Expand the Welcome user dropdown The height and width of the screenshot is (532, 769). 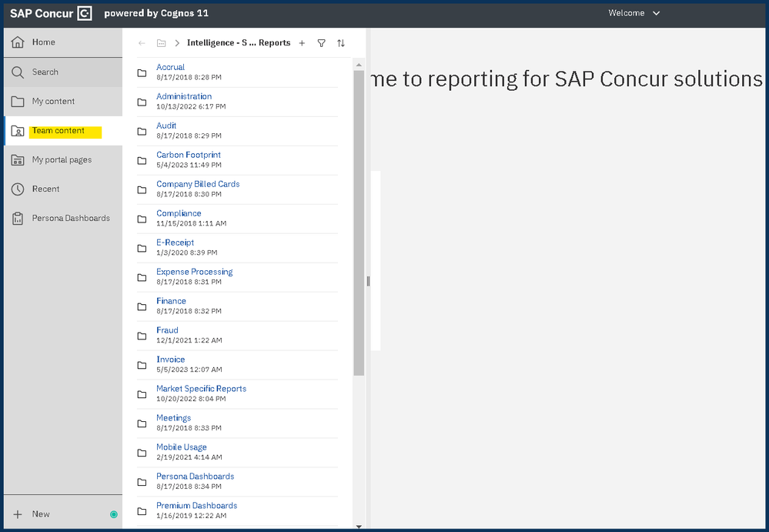pos(634,13)
